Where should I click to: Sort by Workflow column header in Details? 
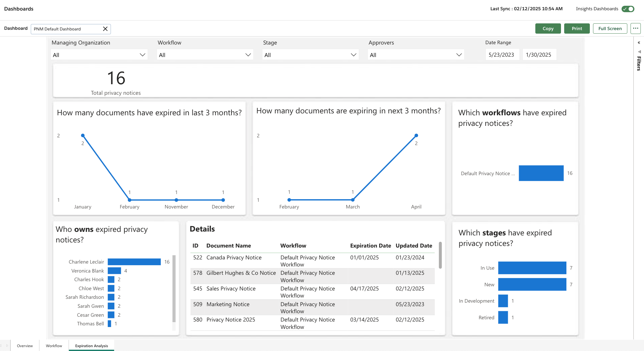pyautogui.click(x=293, y=246)
